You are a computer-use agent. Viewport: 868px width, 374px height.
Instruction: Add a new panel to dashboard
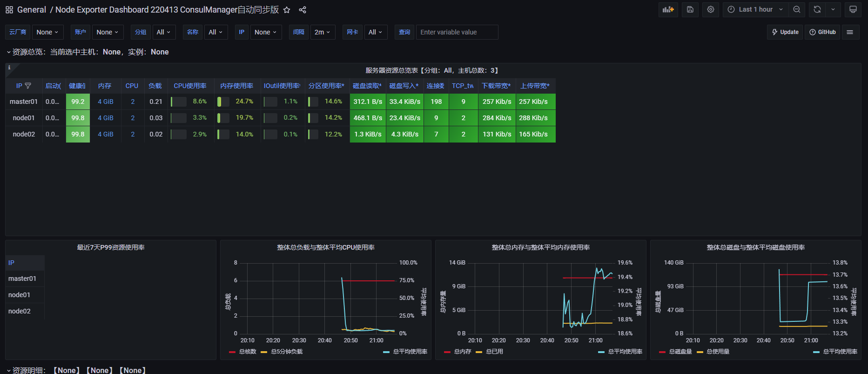668,10
